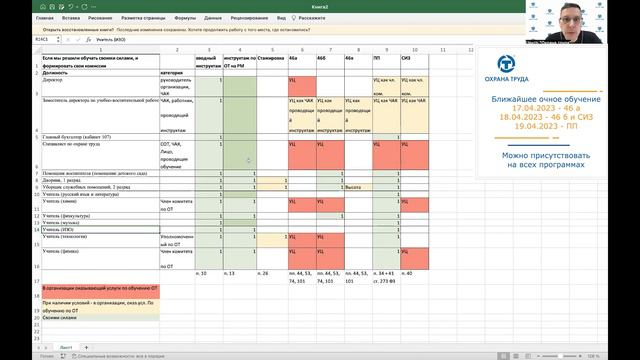
Task: Click the Учитель (физкультура) cell
Action: click(100, 216)
